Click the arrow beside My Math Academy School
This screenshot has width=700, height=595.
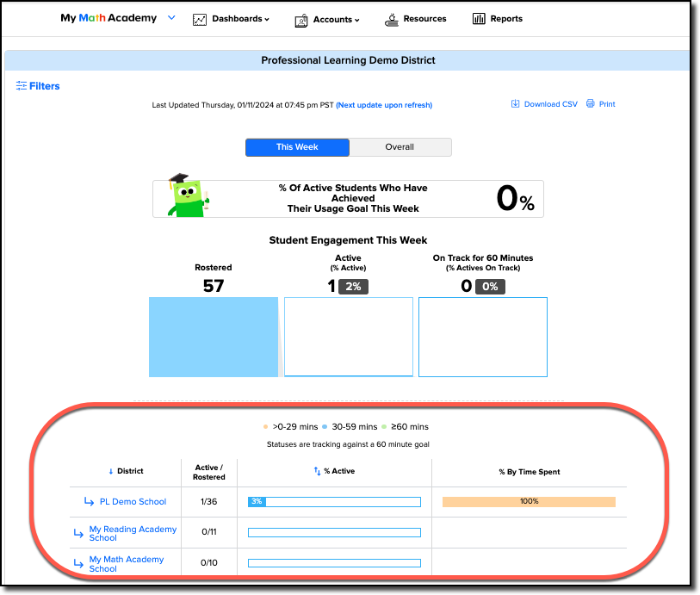coord(78,564)
